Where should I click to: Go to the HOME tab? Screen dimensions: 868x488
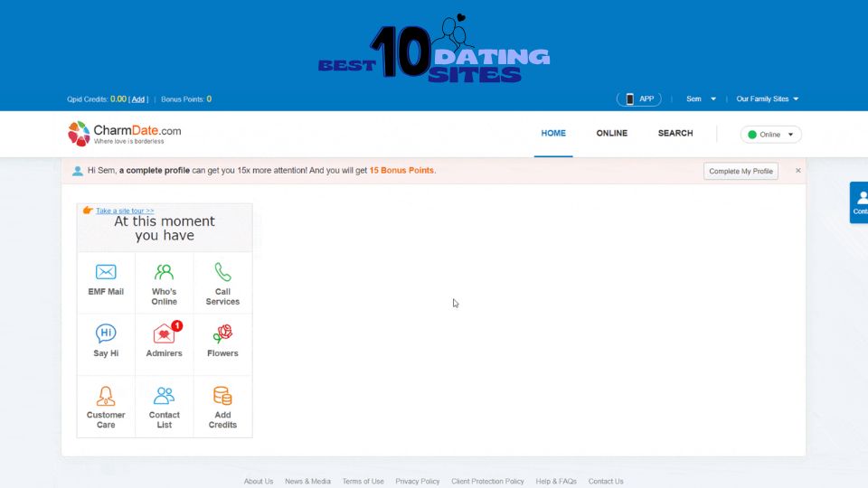(553, 134)
